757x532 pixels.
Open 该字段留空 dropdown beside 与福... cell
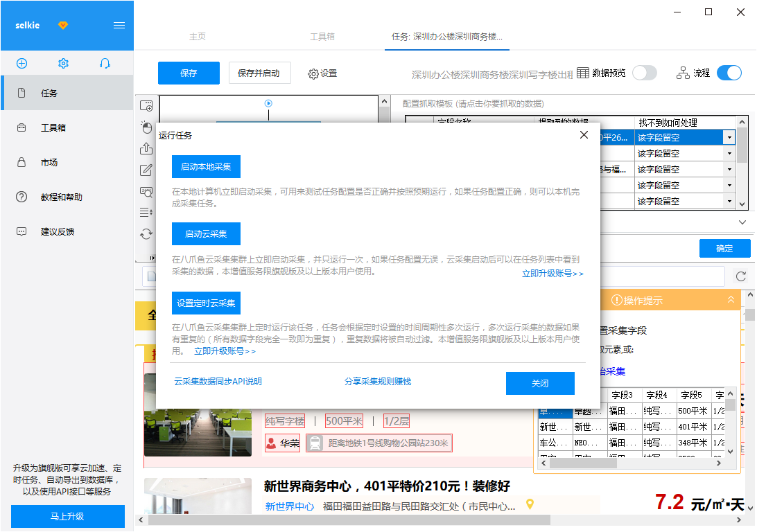729,169
